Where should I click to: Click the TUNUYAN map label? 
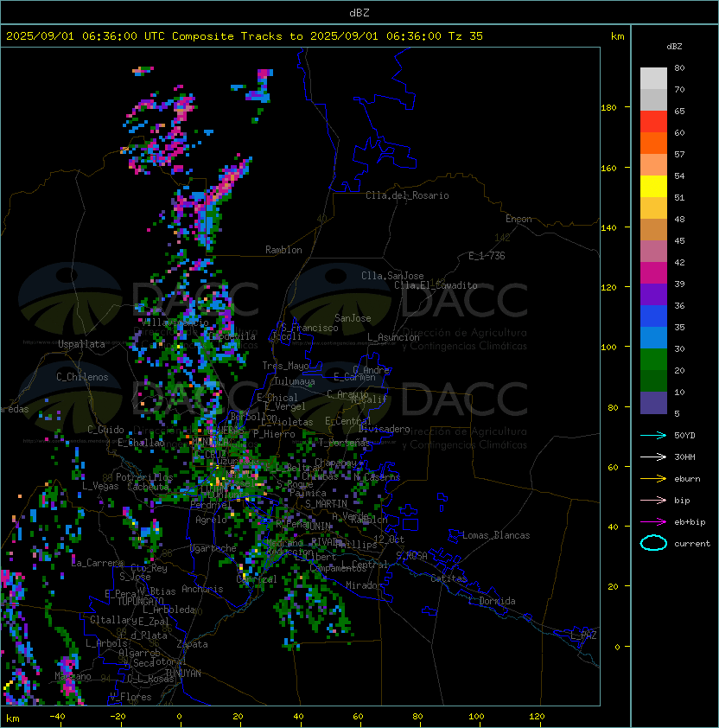(x=183, y=674)
